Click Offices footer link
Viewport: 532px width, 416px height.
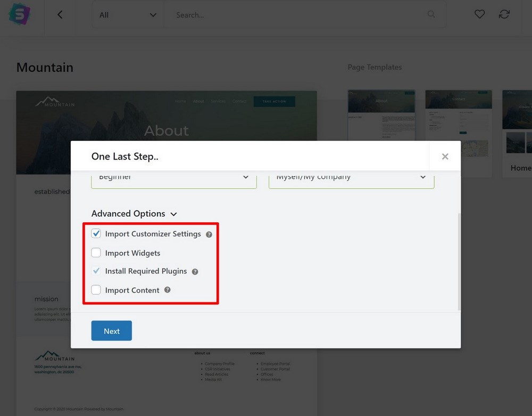[x=267, y=375]
